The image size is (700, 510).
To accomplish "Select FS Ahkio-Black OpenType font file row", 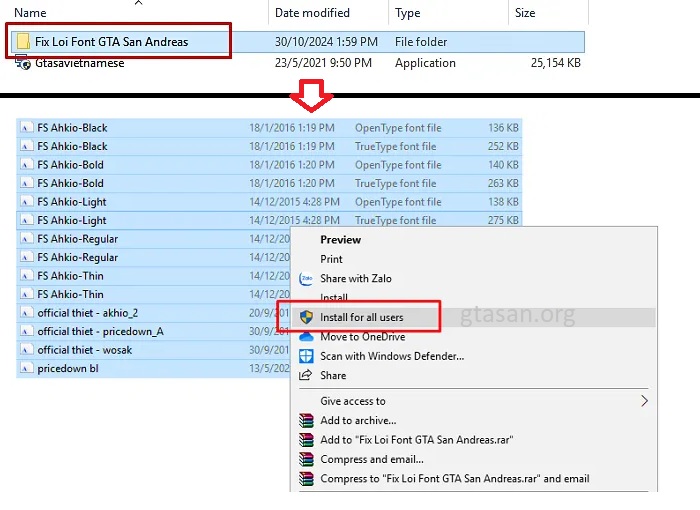I will [x=269, y=128].
